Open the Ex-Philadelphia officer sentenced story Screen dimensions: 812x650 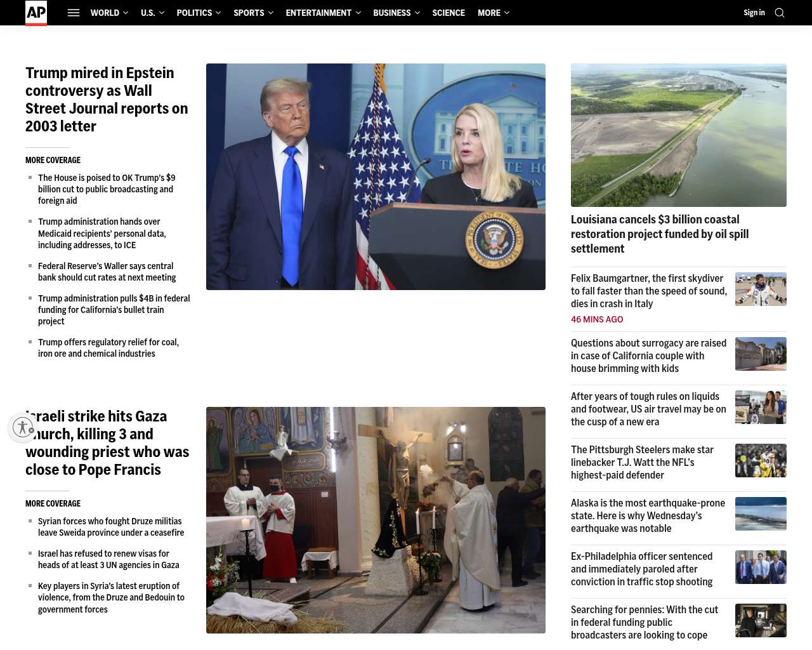[642, 569]
